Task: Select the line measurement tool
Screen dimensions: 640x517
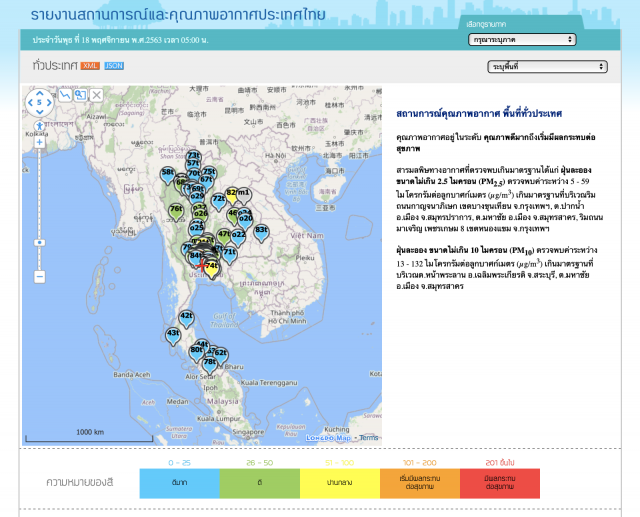Action: pos(65,95)
